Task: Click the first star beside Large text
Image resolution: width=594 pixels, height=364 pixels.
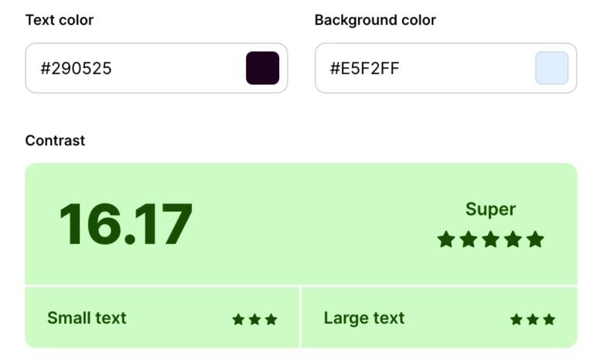Action: pos(517,319)
